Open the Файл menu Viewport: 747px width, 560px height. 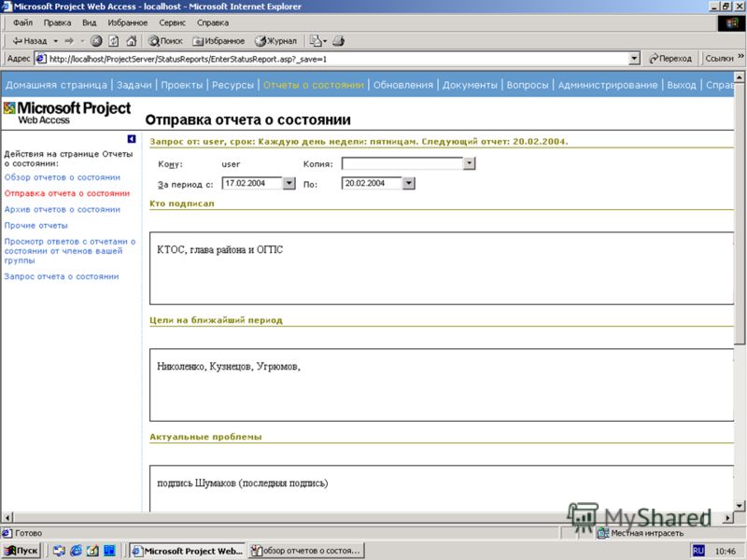click(x=22, y=22)
